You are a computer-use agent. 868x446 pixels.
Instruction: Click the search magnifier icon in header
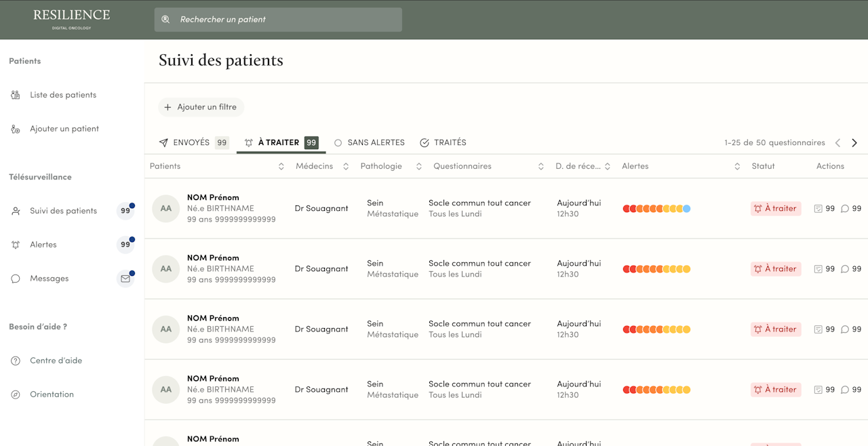tap(165, 20)
